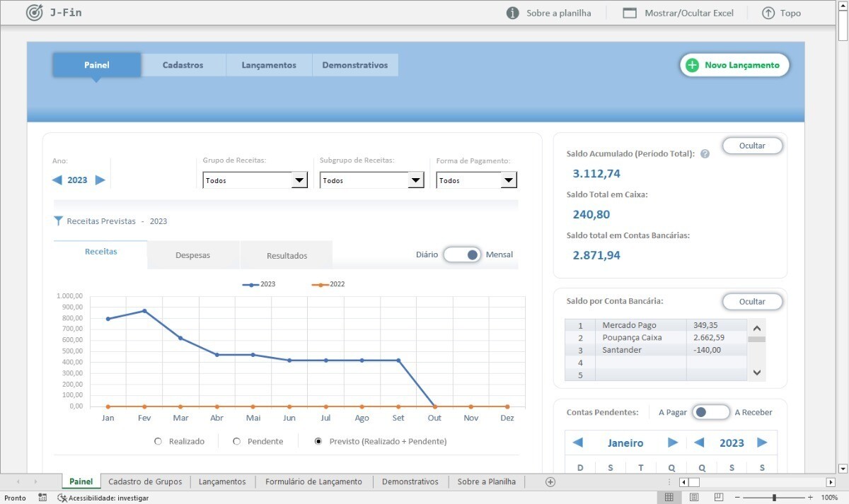Click the green plus Novo Lançamento icon
This screenshot has width=849, height=504.
[x=692, y=65]
